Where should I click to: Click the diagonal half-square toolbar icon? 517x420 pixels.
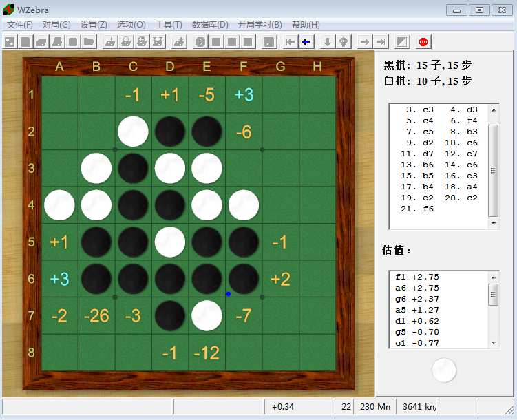click(x=402, y=42)
